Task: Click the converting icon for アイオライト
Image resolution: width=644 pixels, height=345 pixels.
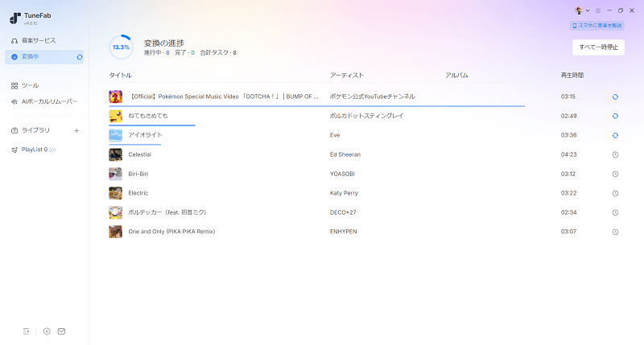Action: click(x=615, y=135)
